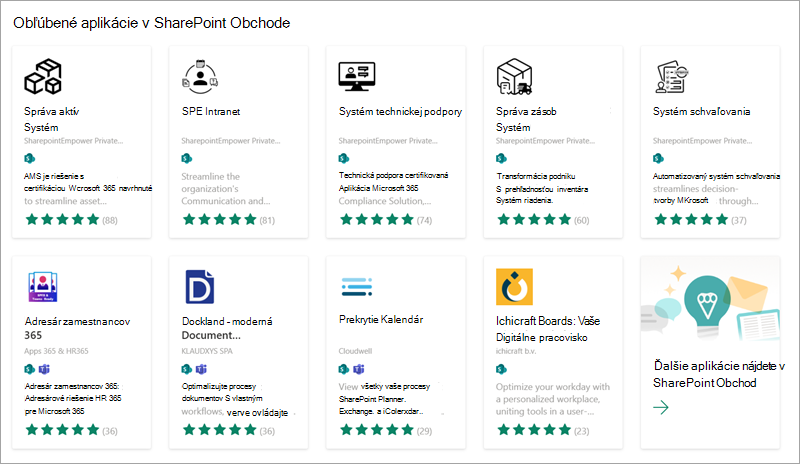The width and height of the screenshot is (800, 464).
Task: Click the Systém schvaľovania checklist icon
Action: point(672,77)
